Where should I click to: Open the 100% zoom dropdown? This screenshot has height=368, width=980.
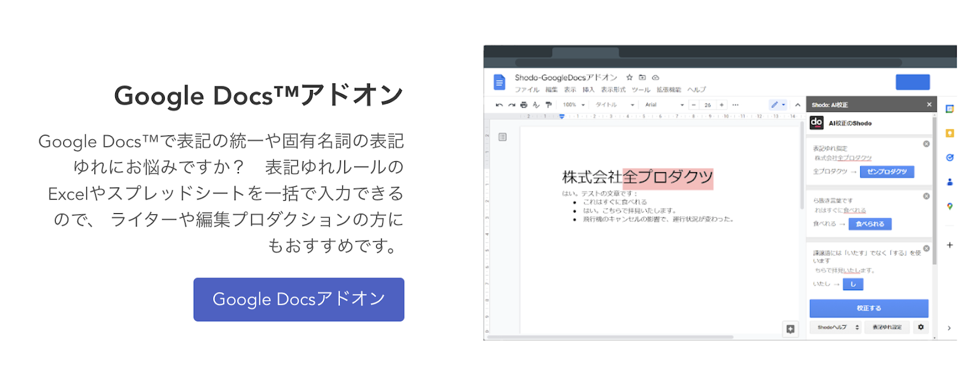574,105
